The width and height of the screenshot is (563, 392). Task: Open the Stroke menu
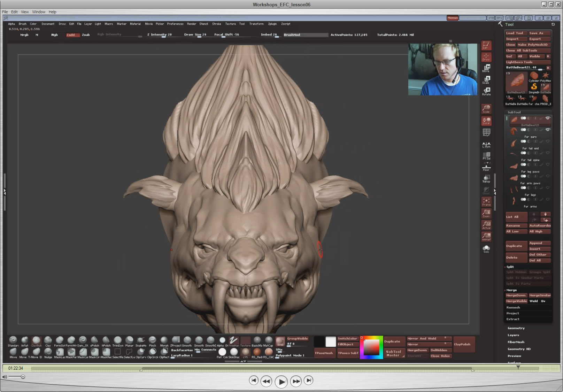216,24
